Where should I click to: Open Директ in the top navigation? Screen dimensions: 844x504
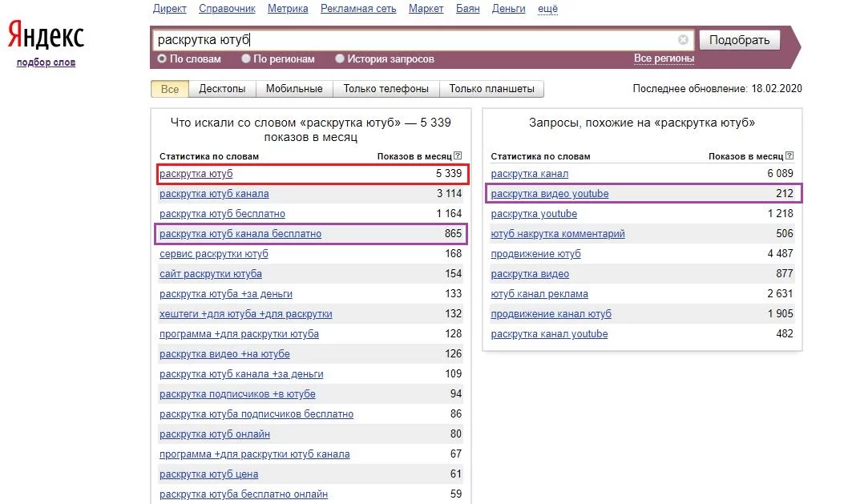(170, 9)
